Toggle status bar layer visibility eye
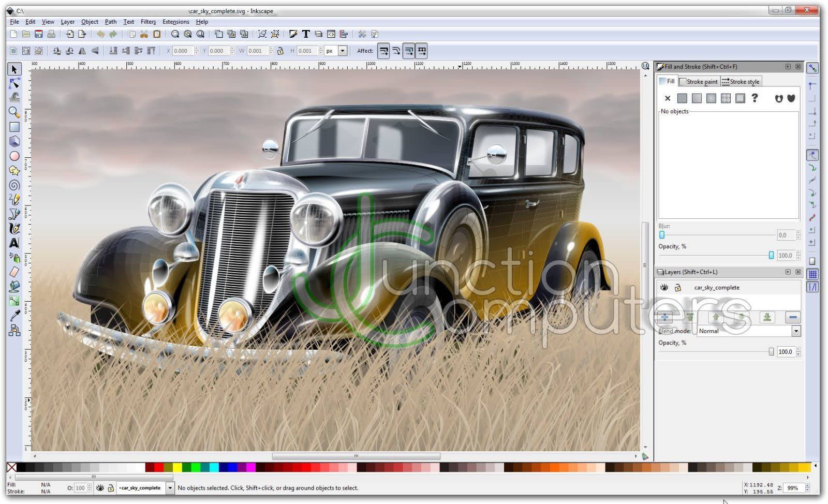The image size is (828, 504). 100,487
